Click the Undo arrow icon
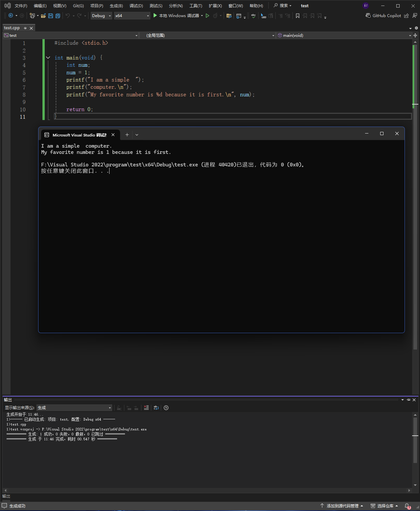This screenshot has height=511, width=420. [68, 15]
